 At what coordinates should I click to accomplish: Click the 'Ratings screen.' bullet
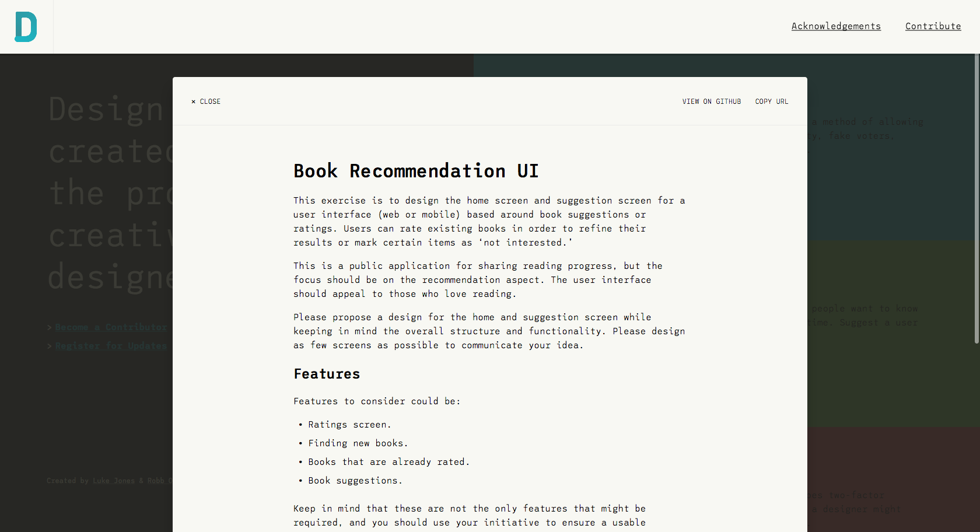coord(349,425)
